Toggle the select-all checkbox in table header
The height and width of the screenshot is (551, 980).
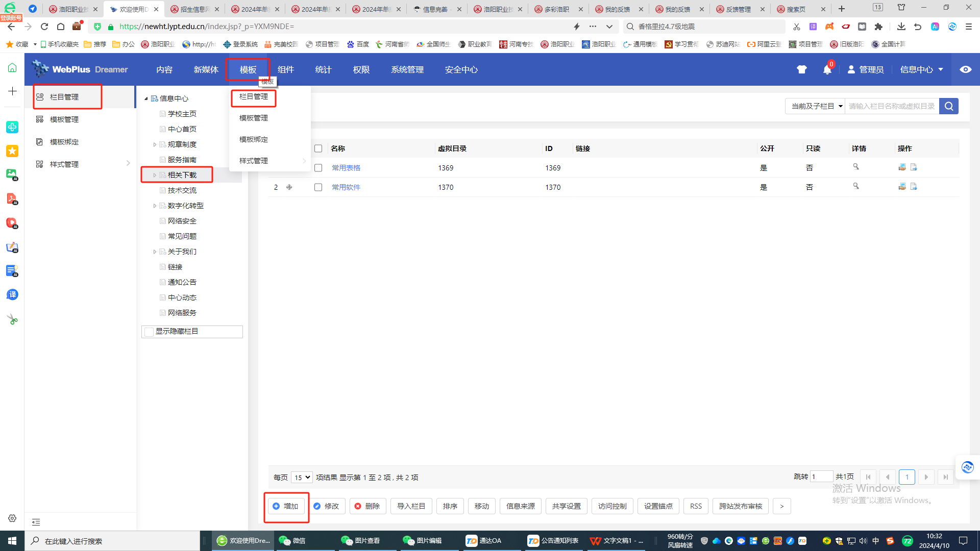(x=318, y=148)
